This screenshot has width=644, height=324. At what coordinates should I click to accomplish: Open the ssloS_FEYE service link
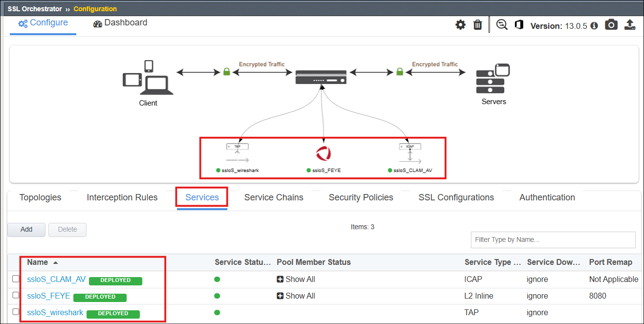click(48, 296)
